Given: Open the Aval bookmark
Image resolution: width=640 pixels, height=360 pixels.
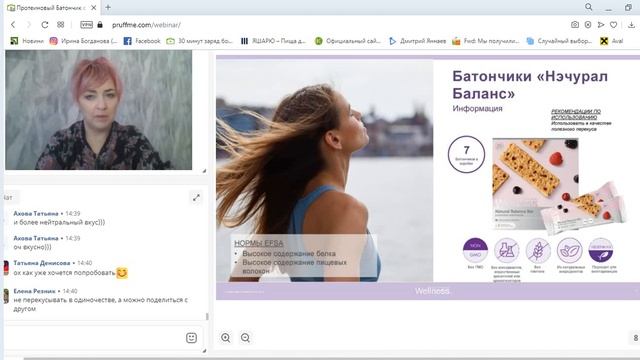Looking at the screenshot, I should tap(611, 41).
